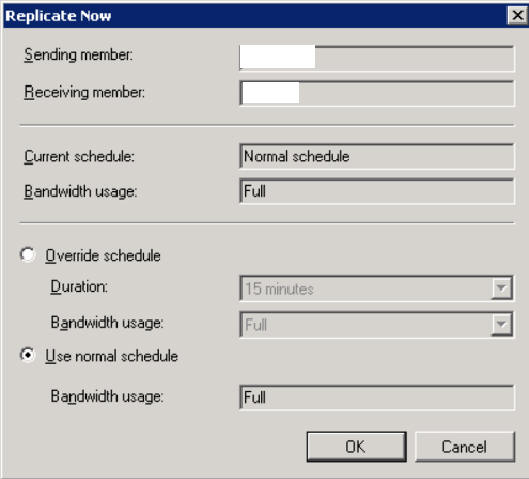The height and width of the screenshot is (479, 529).
Task: Click inside the Sending member field
Action: [377, 58]
